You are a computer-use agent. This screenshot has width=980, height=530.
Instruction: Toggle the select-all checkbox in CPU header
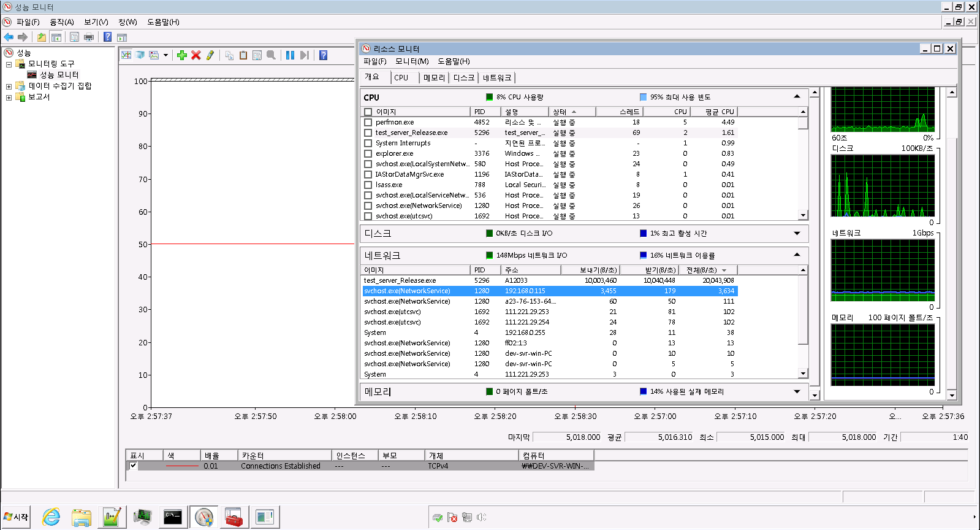pos(368,112)
